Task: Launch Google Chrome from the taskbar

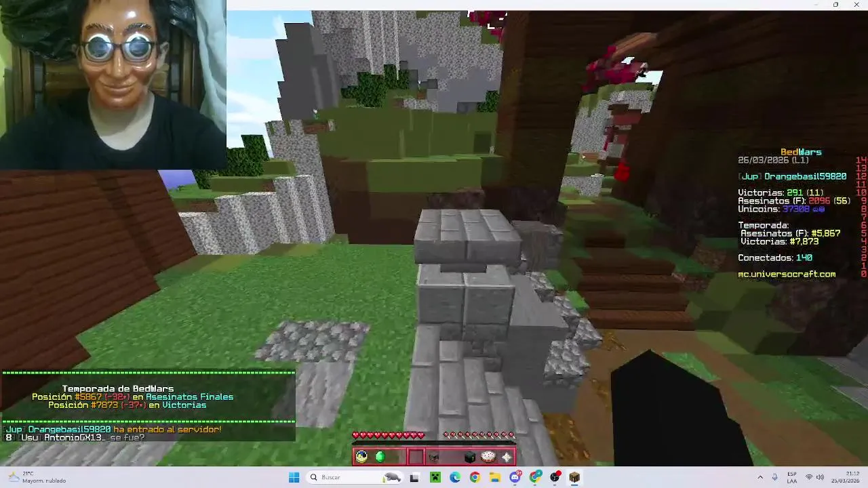Action: coord(475,477)
